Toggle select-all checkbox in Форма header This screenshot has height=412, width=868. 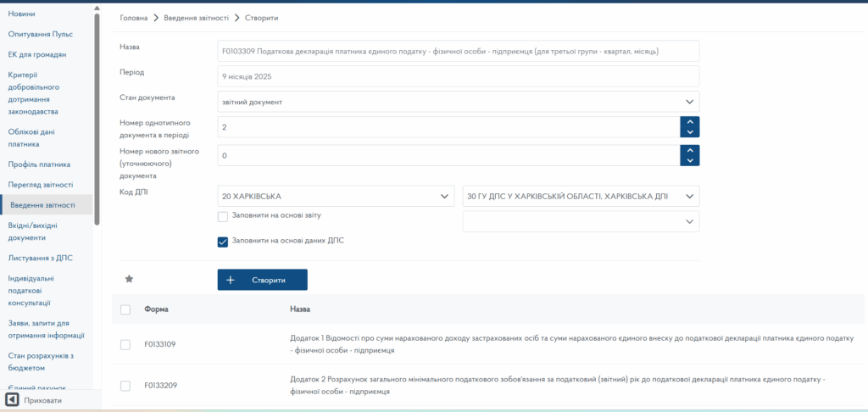[x=125, y=309]
